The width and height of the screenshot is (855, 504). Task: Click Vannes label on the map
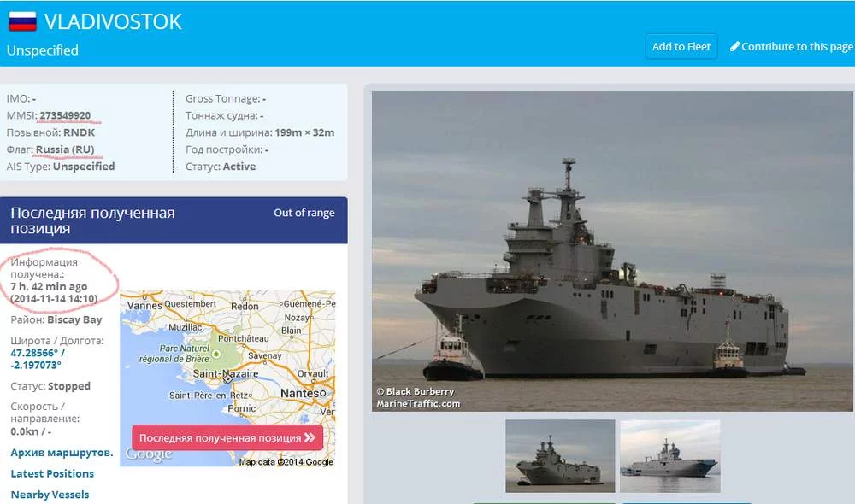[x=144, y=305]
